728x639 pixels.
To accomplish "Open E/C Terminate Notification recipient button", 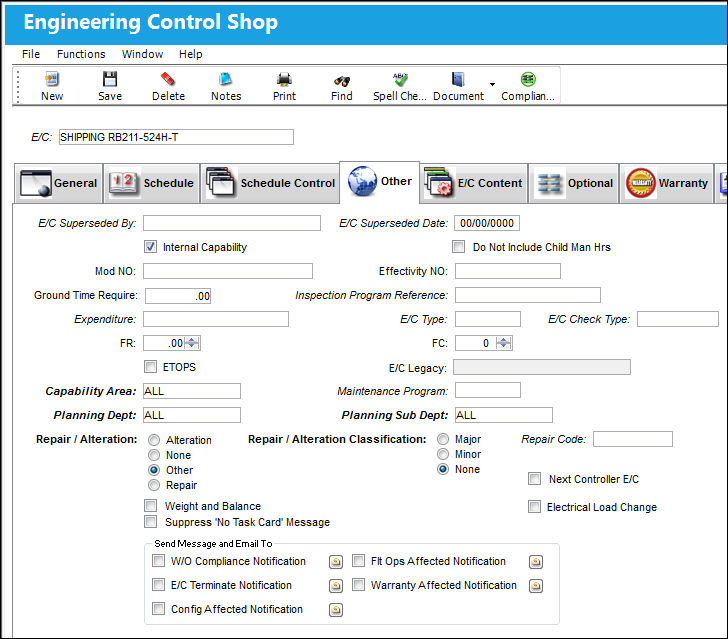I will click(x=336, y=586).
